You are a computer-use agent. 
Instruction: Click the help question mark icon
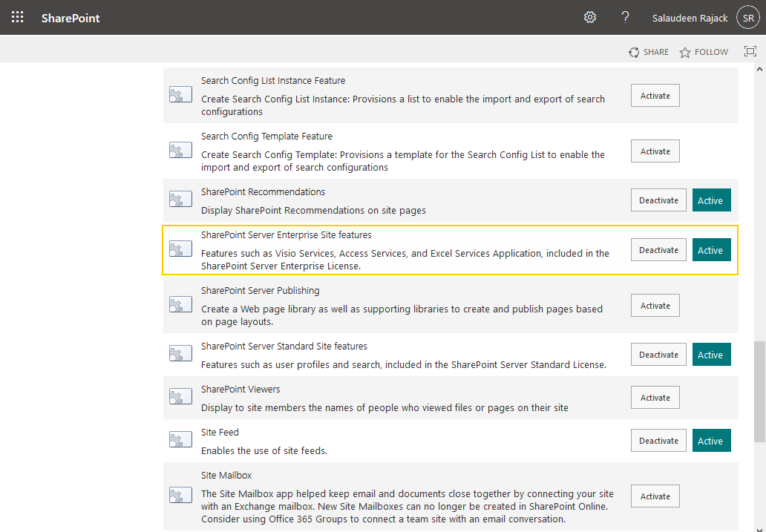click(x=625, y=18)
